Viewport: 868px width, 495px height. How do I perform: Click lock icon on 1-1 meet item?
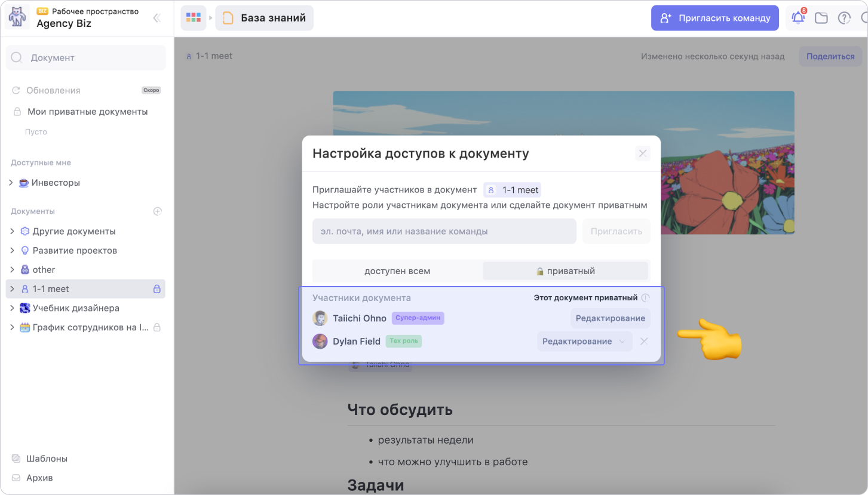tap(157, 289)
